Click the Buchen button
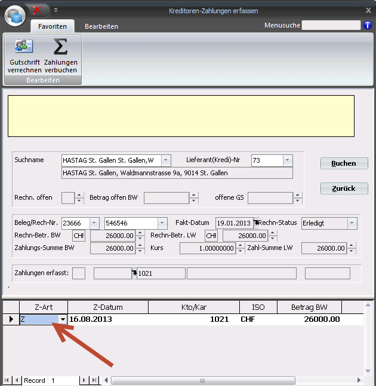 (344, 163)
